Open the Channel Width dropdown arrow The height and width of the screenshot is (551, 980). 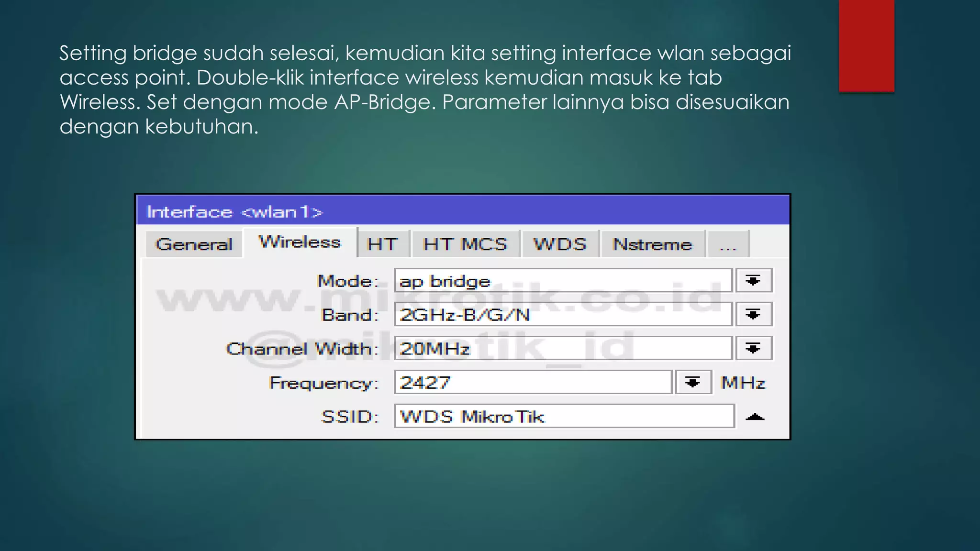tap(754, 348)
